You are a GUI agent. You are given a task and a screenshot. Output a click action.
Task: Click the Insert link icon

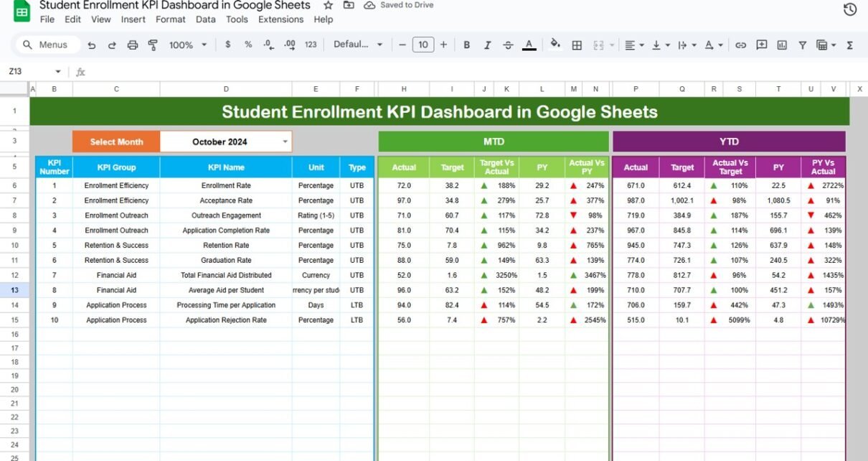click(x=740, y=45)
